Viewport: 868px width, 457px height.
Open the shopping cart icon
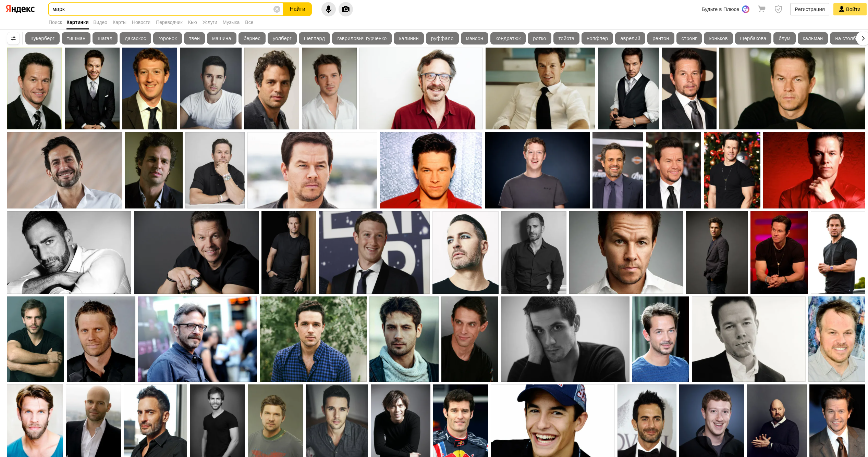(761, 9)
